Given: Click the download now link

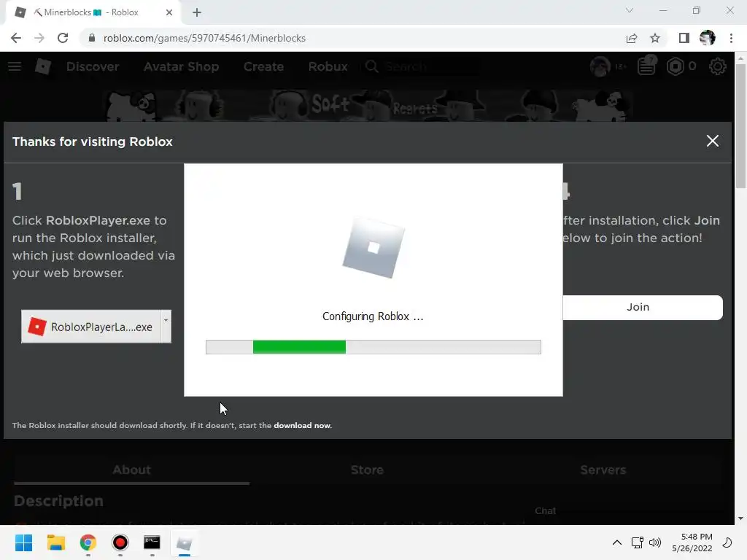Looking at the screenshot, I should click(303, 425).
